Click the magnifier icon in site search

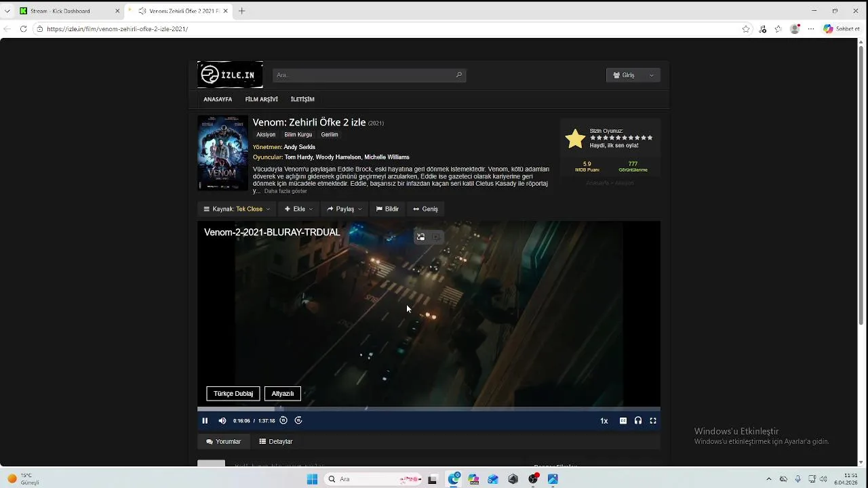pos(459,75)
